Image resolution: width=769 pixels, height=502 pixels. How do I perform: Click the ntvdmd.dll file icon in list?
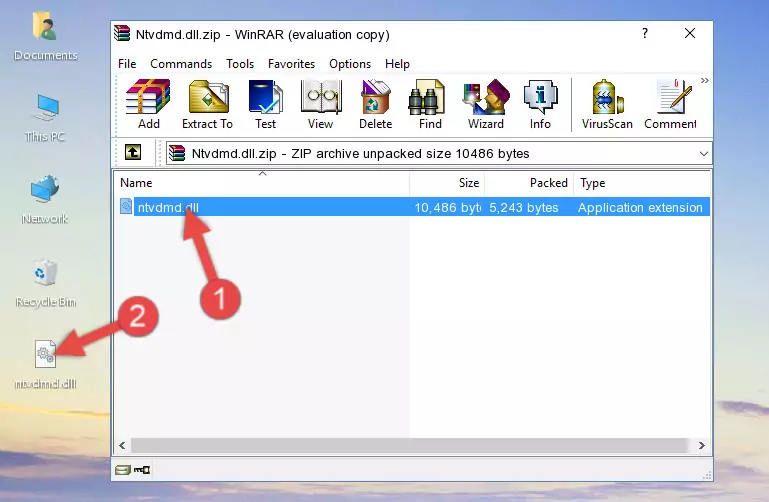coord(126,206)
